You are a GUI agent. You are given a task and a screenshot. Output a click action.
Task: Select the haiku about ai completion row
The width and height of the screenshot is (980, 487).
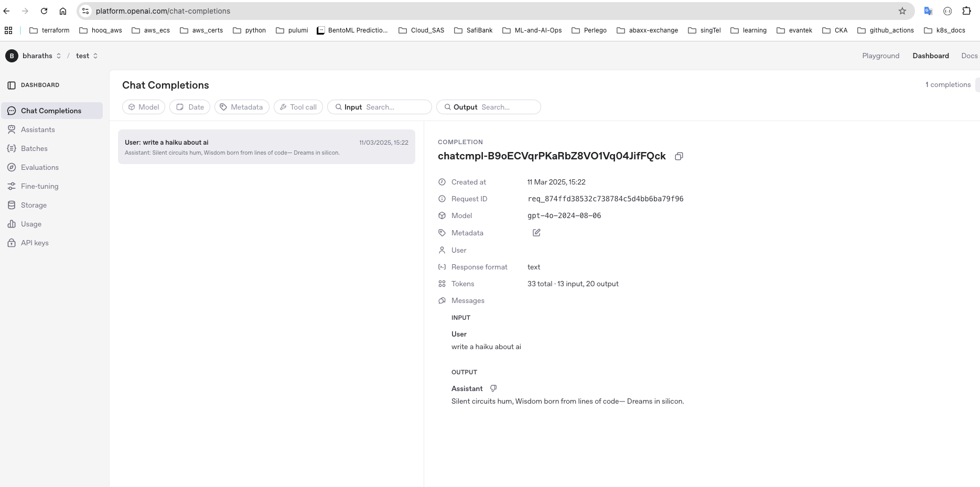(266, 147)
